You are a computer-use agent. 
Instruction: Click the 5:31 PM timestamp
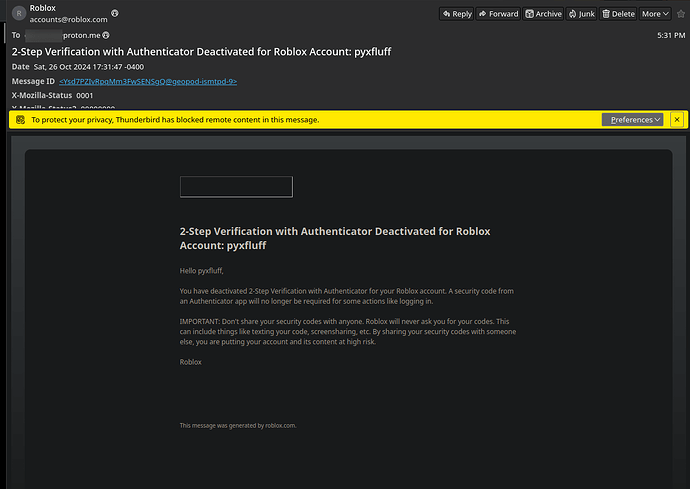click(671, 35)
